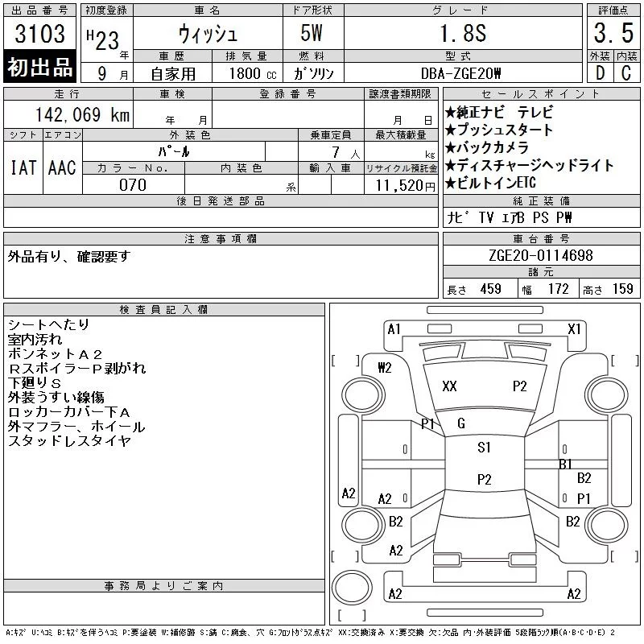
Task: Select the note 外装うすい線傷
Action: (x=56, y=398)
